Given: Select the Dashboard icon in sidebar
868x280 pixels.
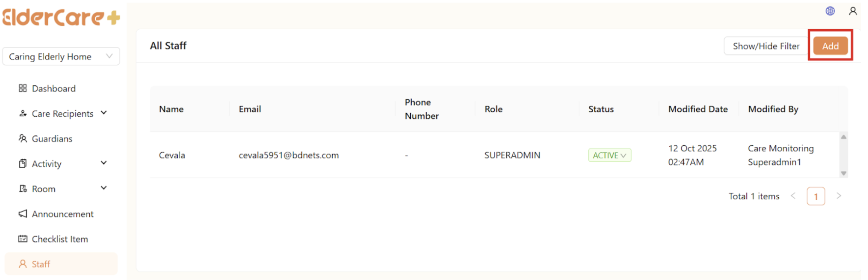Looking at the screenshot, I should 23,88.
